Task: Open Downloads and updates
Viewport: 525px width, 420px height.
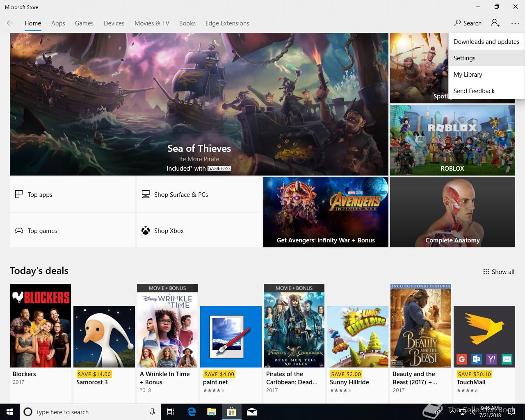Action: click(486, 42)
